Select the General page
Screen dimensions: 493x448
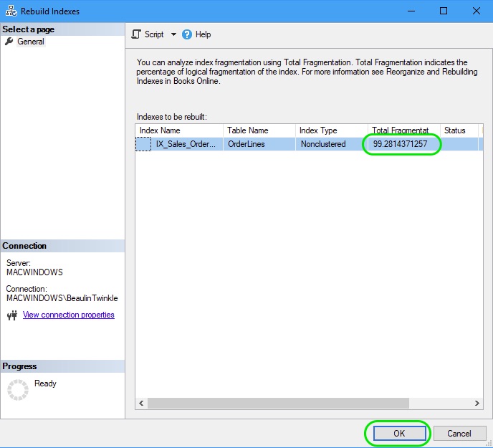tap(31, 42)
